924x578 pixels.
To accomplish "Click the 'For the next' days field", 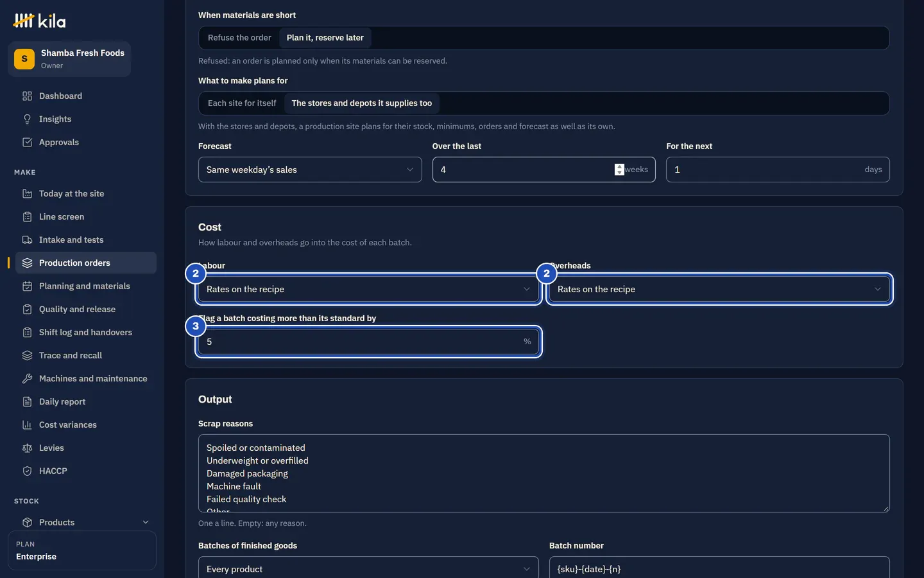I will 778,170.
